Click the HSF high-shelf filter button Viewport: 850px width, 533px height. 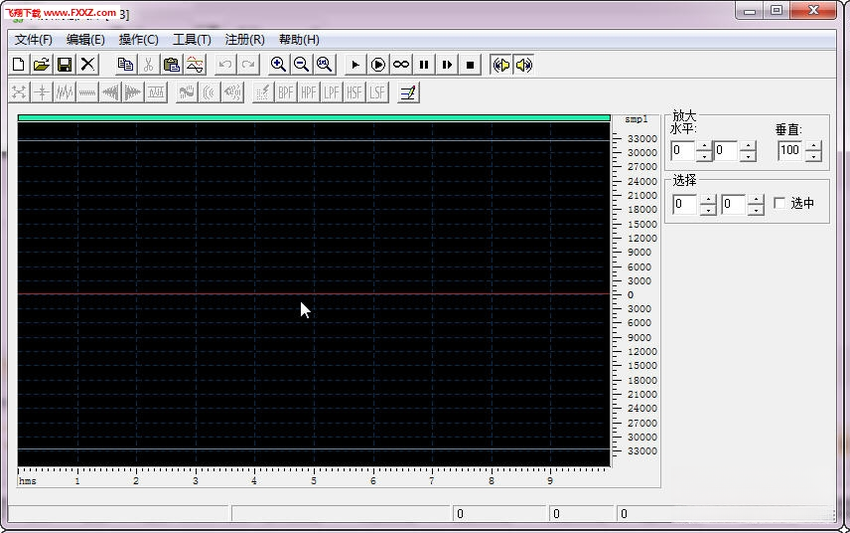tap(354, 93)
